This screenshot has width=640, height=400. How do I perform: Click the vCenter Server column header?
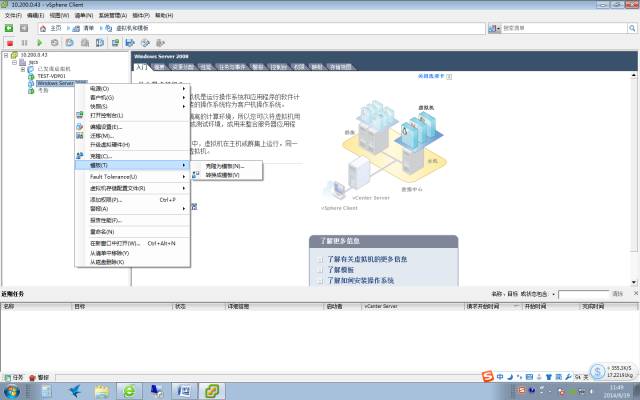click(413, 306)
